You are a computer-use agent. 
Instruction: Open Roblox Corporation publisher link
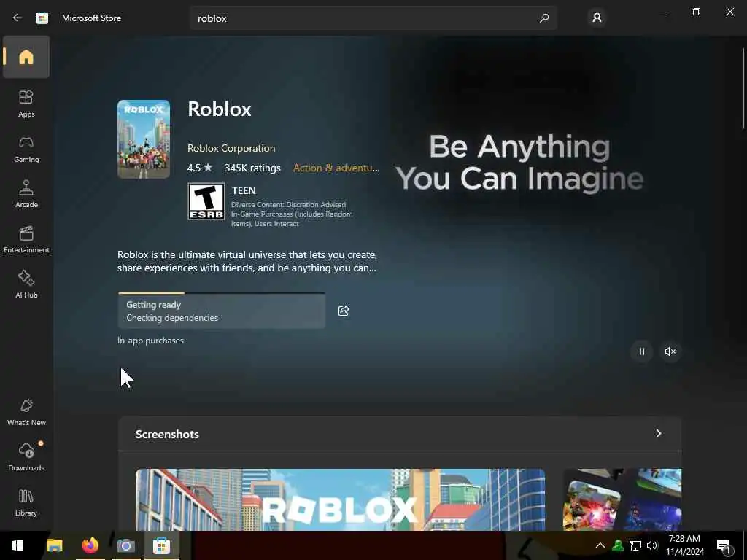[231, 148]
